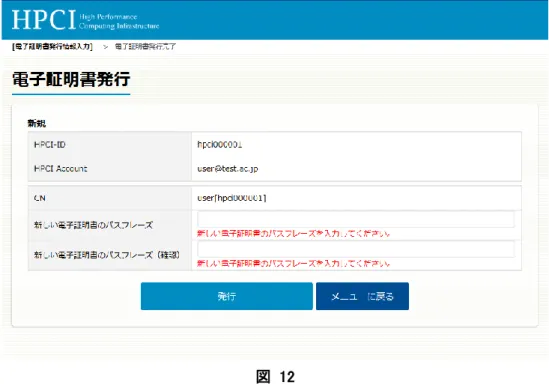Image resolution: width=549 pixels, height=385 pixels.
Task: Click High Performance Computing Infrastructure header text
Action: pos(119,21)
